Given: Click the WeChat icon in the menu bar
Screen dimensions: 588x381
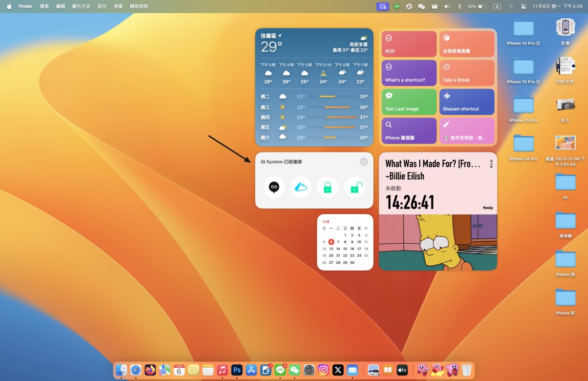Looking at the screenshot, I should click(421, 6).
